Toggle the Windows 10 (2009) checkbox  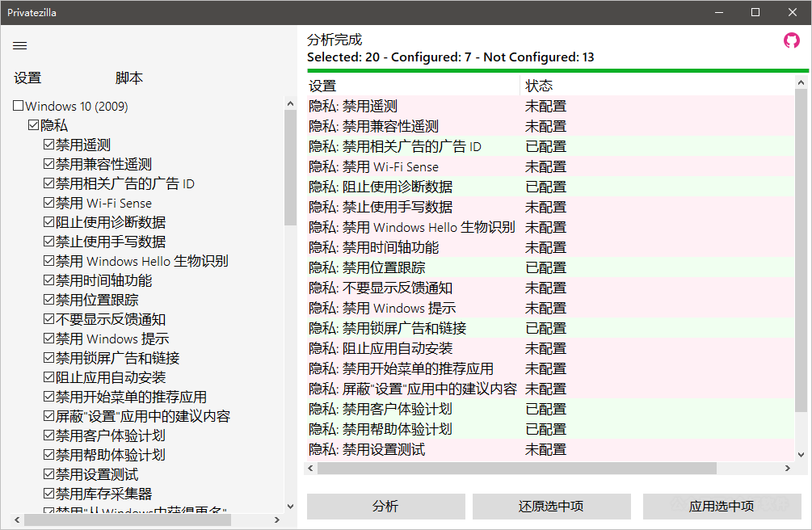(18, 106)
